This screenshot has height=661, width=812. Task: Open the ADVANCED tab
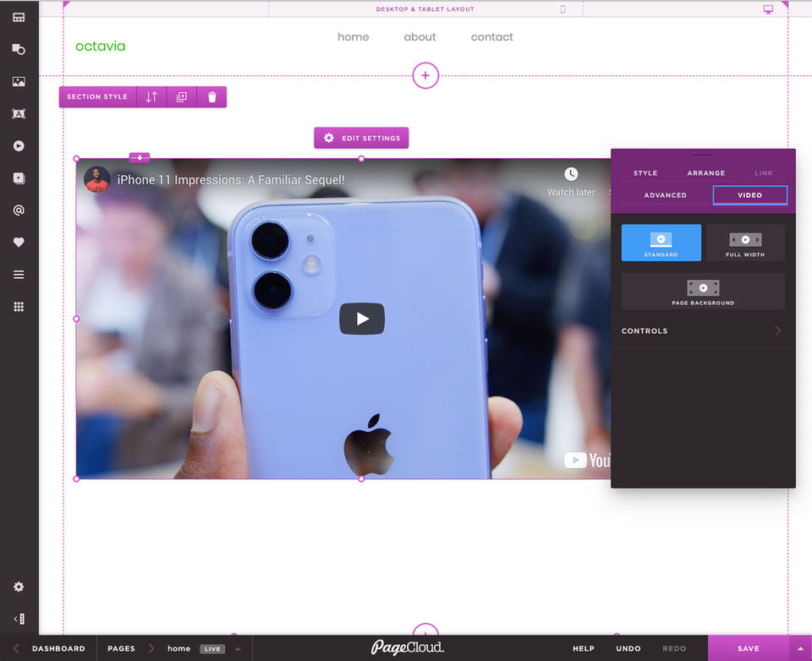point(666,195)
